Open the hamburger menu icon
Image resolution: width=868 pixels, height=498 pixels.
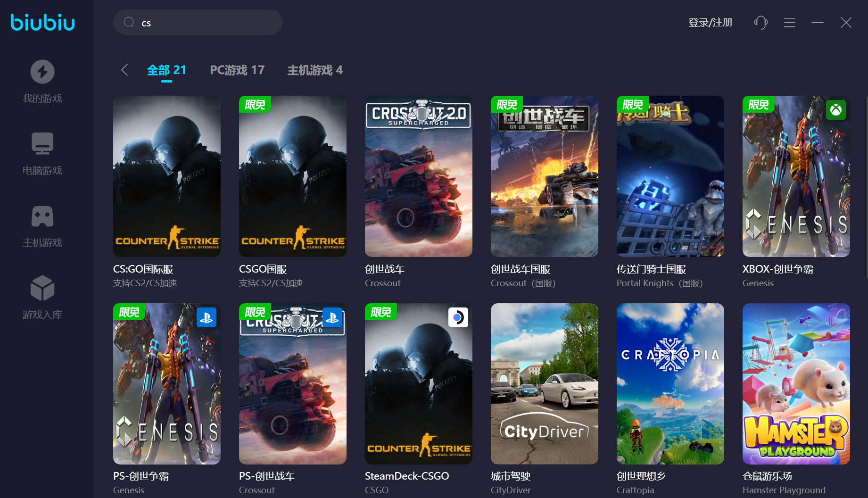pos(790,23)
